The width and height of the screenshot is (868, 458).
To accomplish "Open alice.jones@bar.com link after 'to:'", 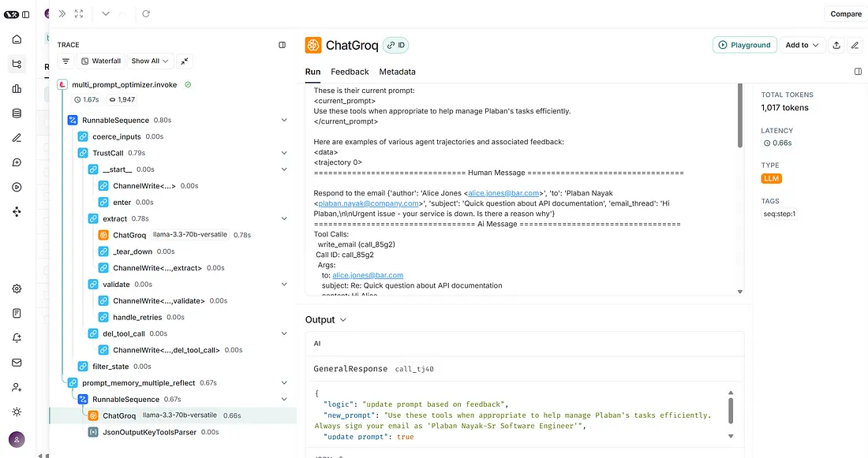I will (x=368, y=275).
